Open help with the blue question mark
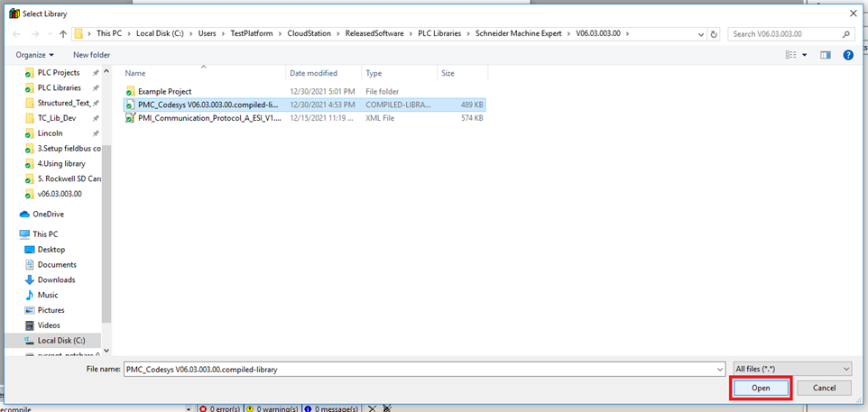The width and height of the screenshot is (868, 412). 848,55
